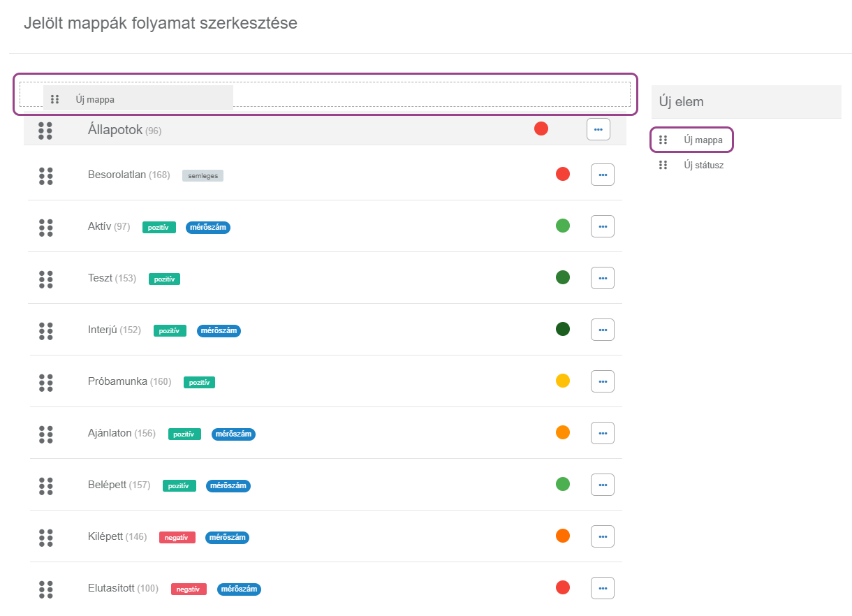The image size is (852, 616).
Task: Click drag handle beside Próbamunka status
Action: coord(46,383)
